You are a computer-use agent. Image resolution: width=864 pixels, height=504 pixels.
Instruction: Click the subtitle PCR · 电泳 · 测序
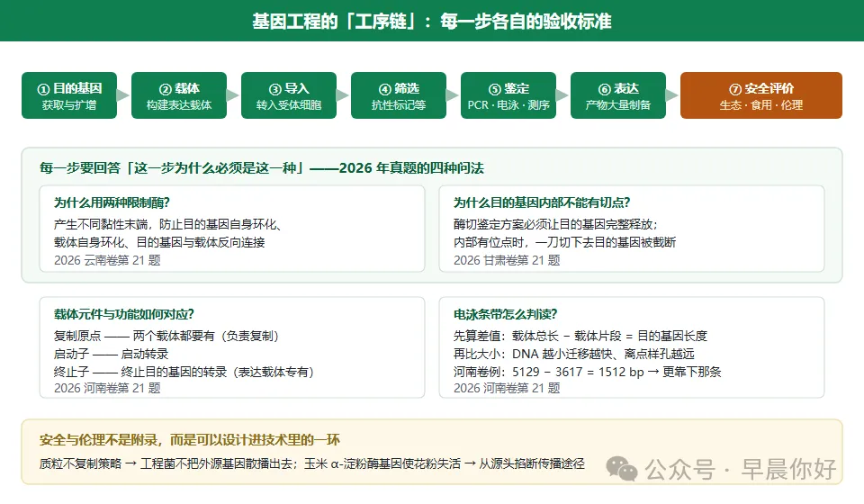click(x=508, y=105)
